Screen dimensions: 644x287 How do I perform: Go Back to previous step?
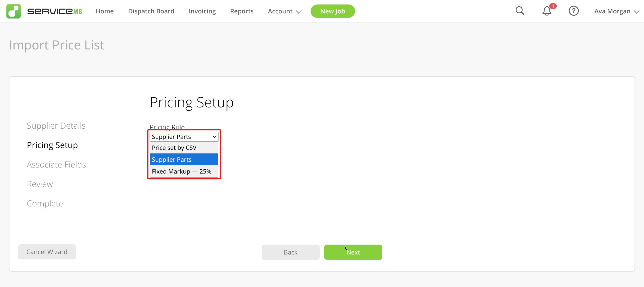tap(291, 252)
